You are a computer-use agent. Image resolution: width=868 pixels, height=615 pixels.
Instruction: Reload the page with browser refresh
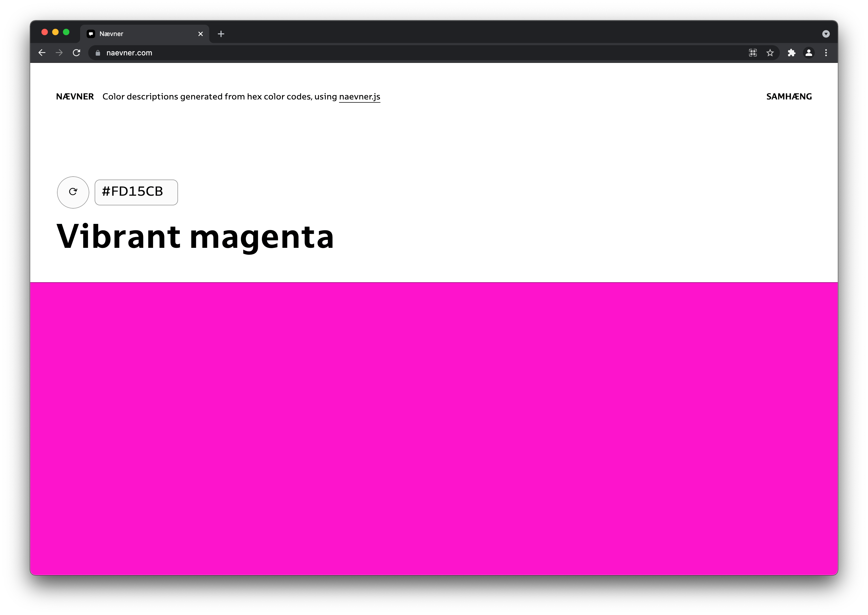click(77, 53)
